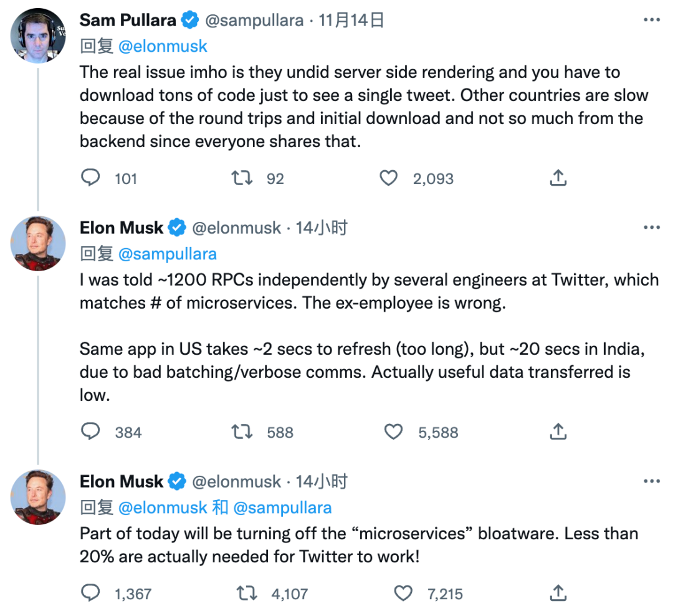
Task: Retweet the tweet with 588 retweets
Action: point(242,431)
